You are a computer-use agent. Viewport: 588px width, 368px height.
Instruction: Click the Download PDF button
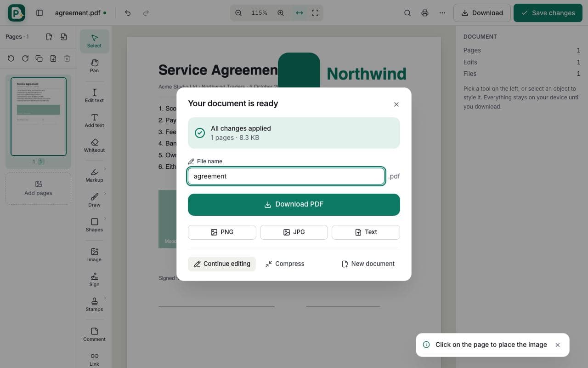pos(294,205)
